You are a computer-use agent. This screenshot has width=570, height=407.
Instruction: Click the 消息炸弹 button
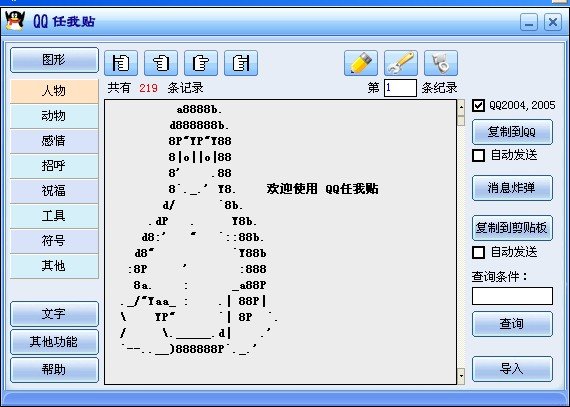tap(512, 188)
